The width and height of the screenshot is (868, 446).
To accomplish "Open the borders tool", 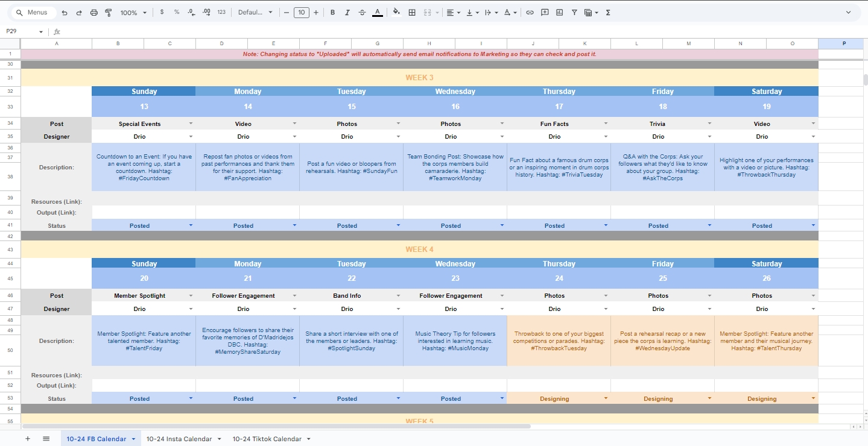I will pos(412,12).
